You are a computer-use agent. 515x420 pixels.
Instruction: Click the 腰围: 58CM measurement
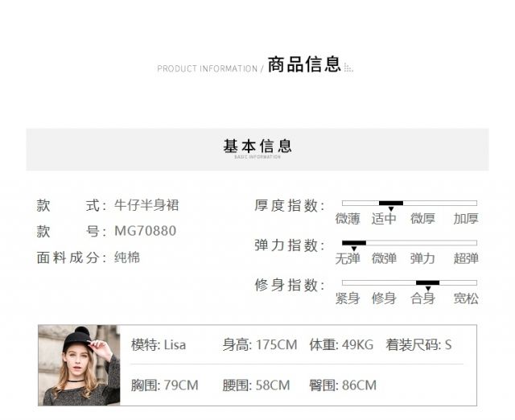tap(256, 385)
